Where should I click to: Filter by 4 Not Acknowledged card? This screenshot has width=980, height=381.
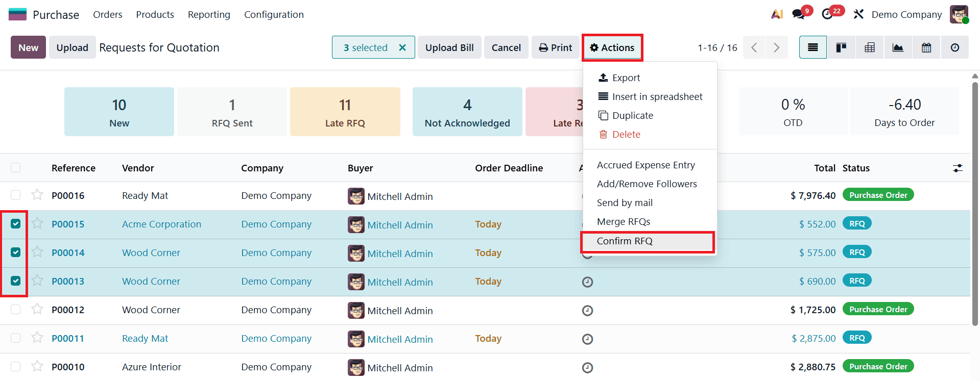(467, 112)
